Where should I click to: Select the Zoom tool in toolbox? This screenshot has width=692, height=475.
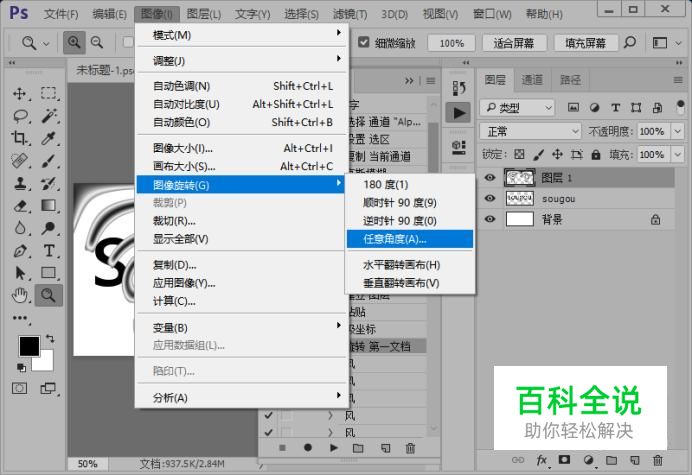49,295
